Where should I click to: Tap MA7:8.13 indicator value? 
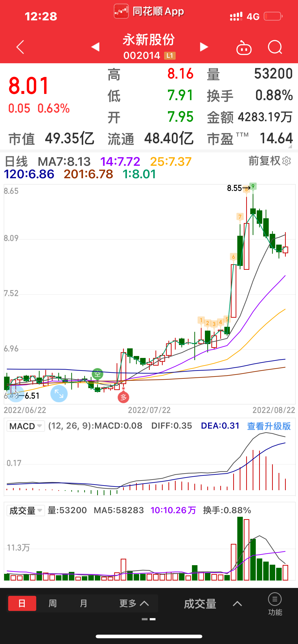[x=64, y=162]
